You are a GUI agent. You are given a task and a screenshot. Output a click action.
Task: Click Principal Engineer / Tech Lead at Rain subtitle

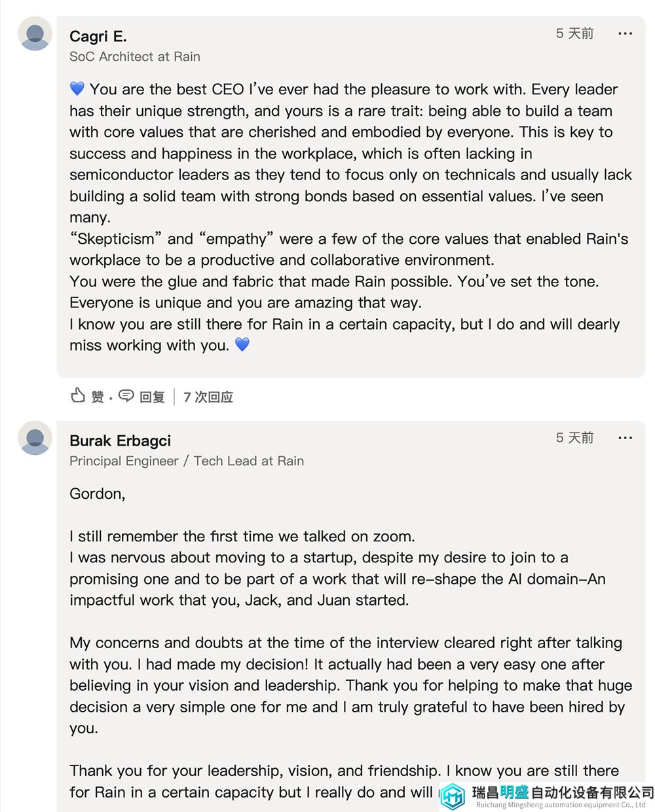[x=187, y=461]
